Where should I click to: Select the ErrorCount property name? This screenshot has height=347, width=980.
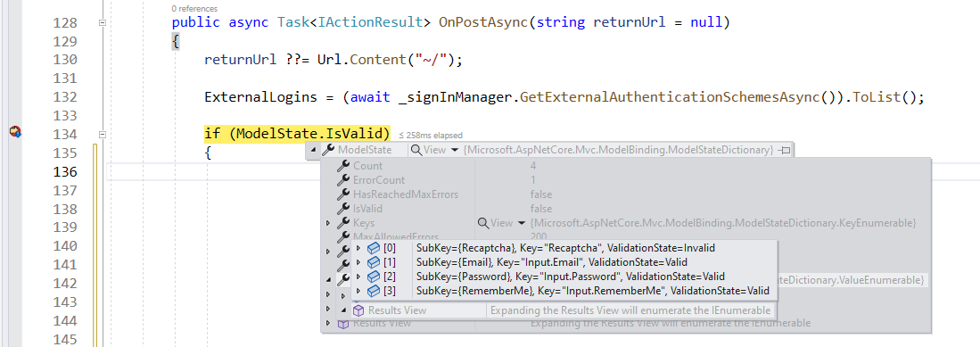pos(379,180)
